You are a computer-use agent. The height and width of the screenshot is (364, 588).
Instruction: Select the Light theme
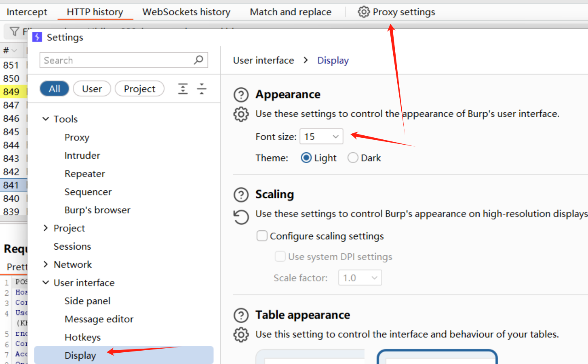(306, 158)
